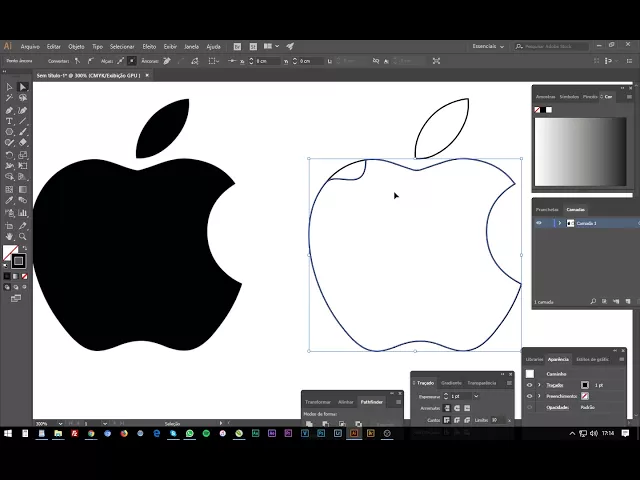Choose the bevel join Canto option
Image resolution: width=640 pixels, height=480 pixels.
[467, 420]
